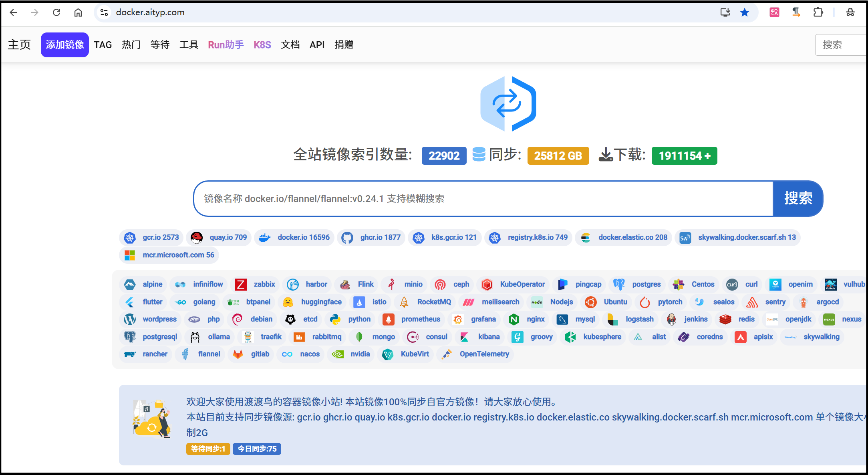Select the zabbix image tag
The height and width of the screenshot is (475, 868).
pos(255,285)
